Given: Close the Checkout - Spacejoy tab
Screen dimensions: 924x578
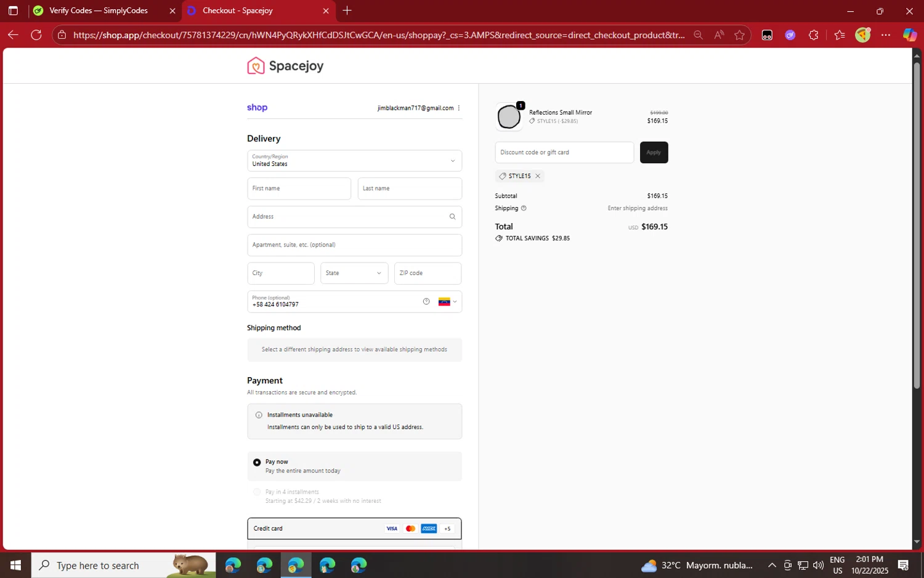Looking at the screenshot, I should [326, 10].
